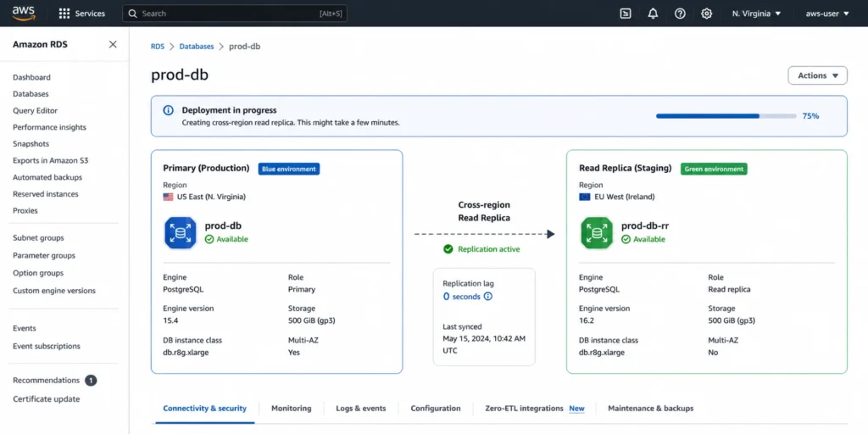The image size is (868, 434).
Task: Open Query Editor in the sidebar
Action: [x=35, y=111]
